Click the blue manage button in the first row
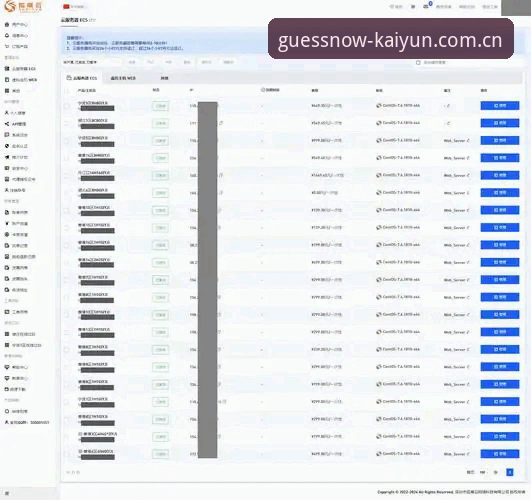 pos(500,106)
